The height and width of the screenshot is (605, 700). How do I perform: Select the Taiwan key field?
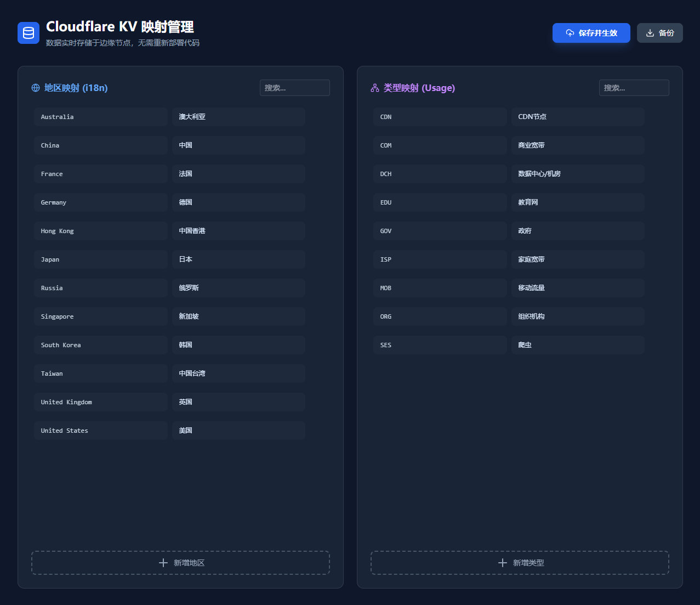click(x=101, y=374)
